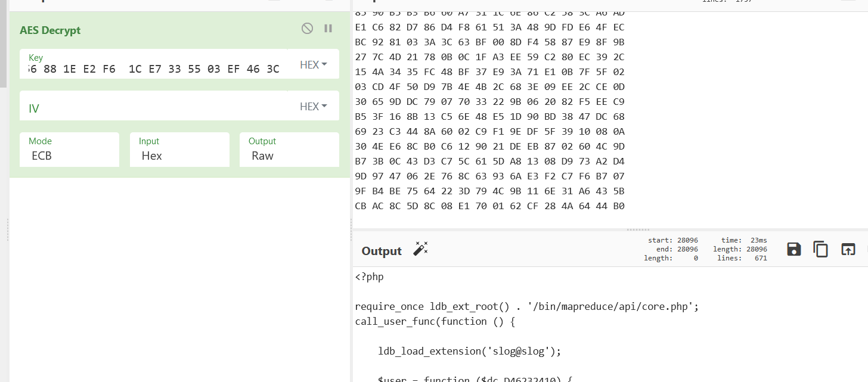This screenshot has height=382, width=868.
Task: Copy raw output to clipboard
Action: coord(821,249)
